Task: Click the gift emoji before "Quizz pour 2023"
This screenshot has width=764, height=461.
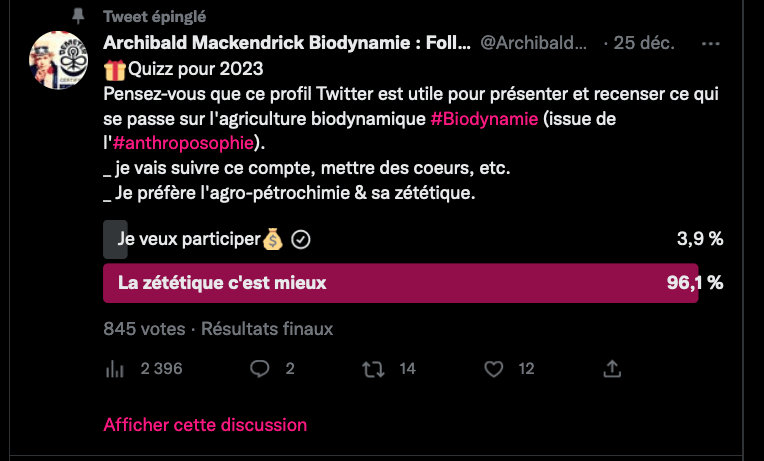Action: pos(112,70)
